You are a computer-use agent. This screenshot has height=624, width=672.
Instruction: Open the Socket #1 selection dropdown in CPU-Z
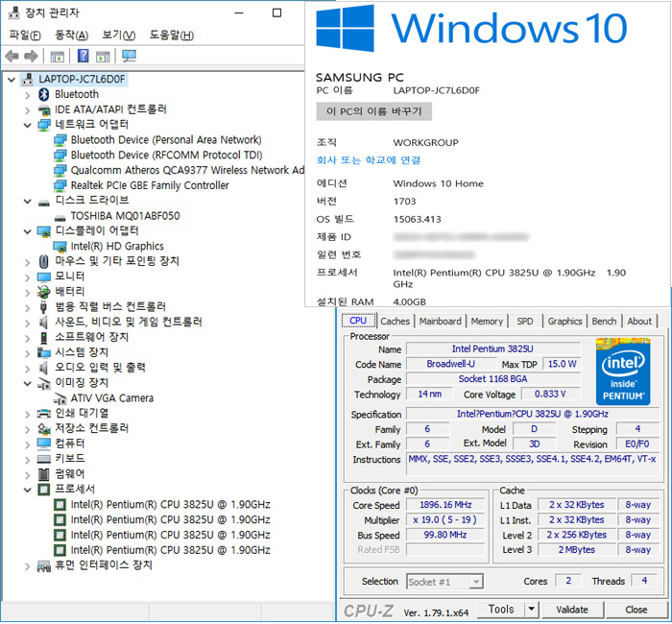coord(475,582)
